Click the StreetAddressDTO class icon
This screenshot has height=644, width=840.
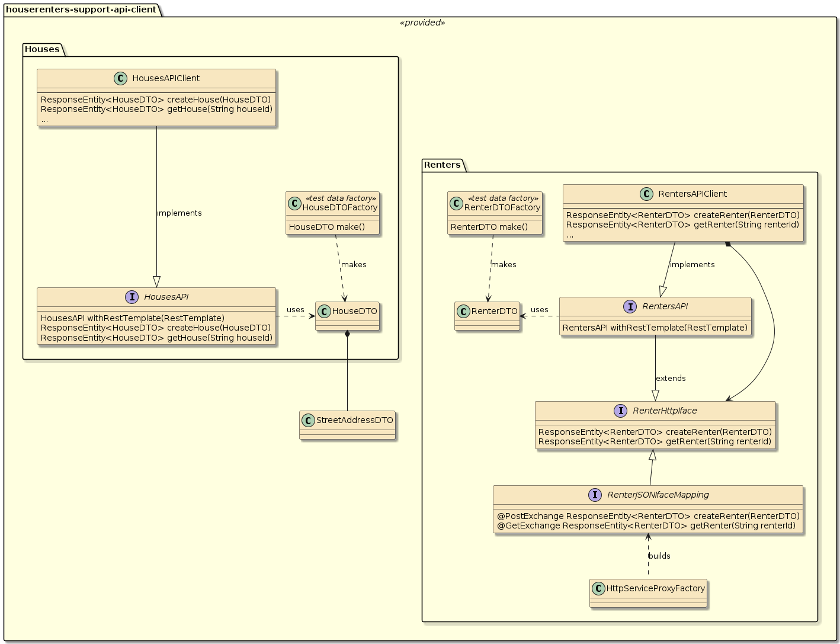[x=308, y=420]
